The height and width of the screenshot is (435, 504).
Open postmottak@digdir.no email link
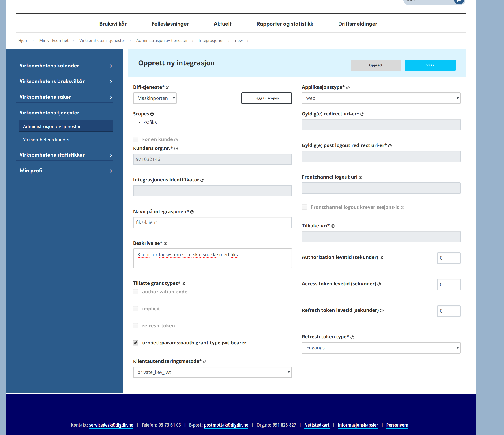(226, 425)
